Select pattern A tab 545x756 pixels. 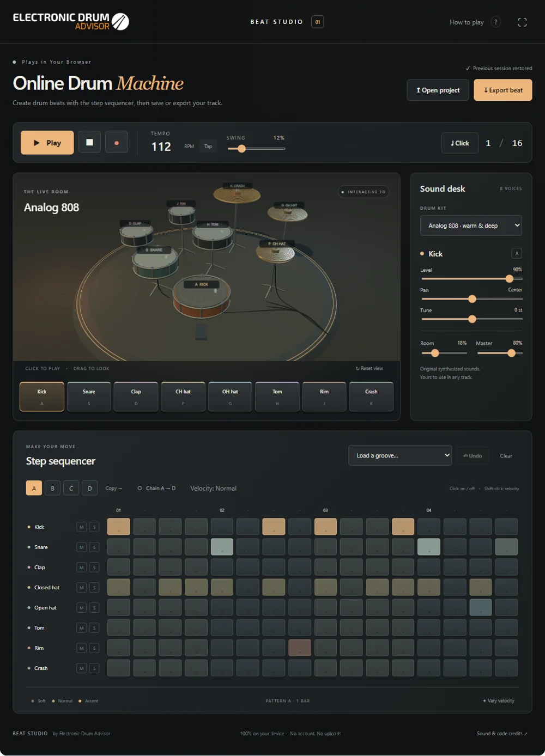point(34,488)
